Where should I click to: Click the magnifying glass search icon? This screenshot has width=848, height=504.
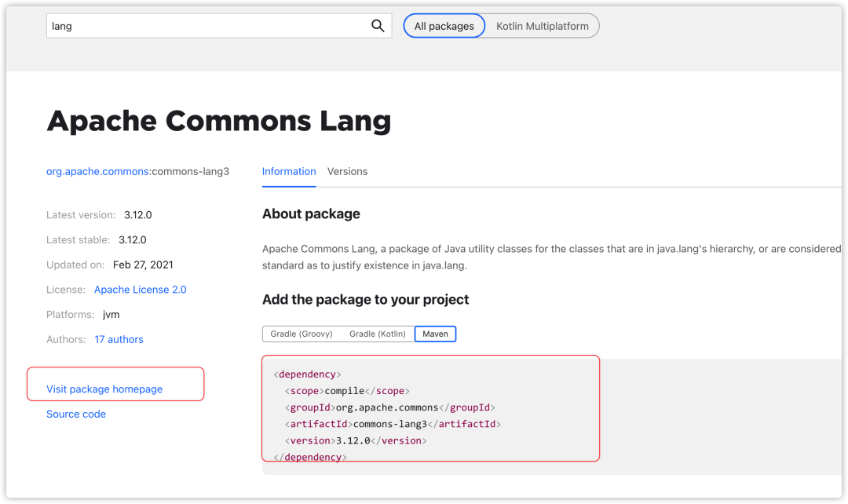coord(378,26)
